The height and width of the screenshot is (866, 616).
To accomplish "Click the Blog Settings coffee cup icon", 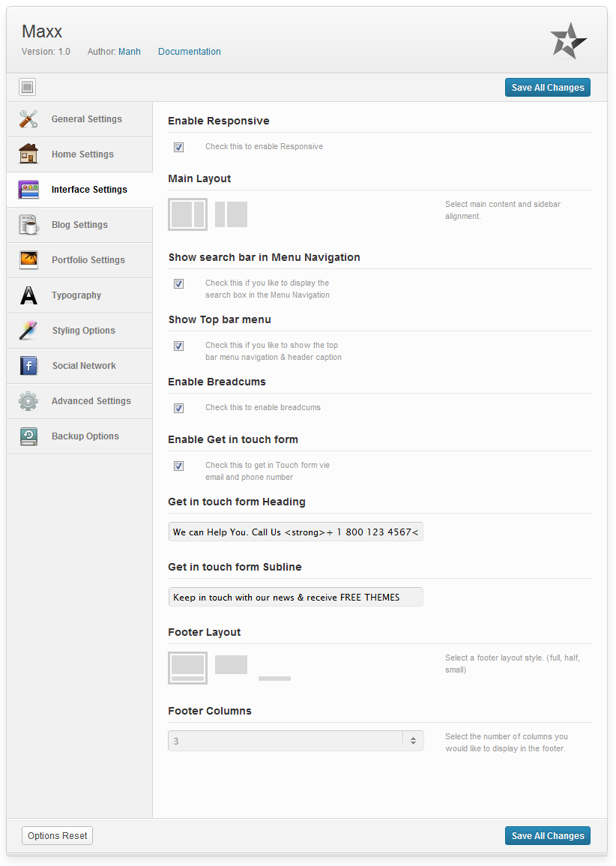I will [28, 225].
